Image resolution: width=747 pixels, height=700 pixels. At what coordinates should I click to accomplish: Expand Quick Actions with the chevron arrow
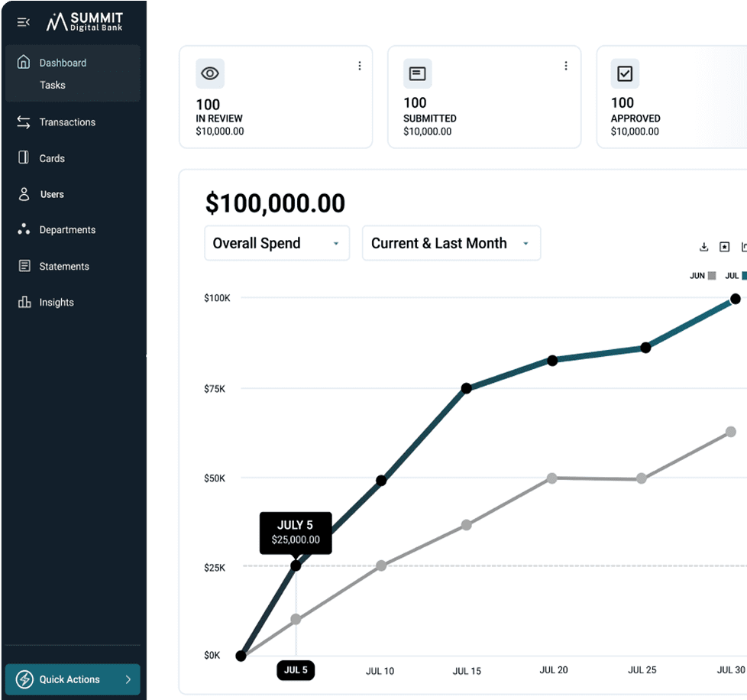coord(128,679)
